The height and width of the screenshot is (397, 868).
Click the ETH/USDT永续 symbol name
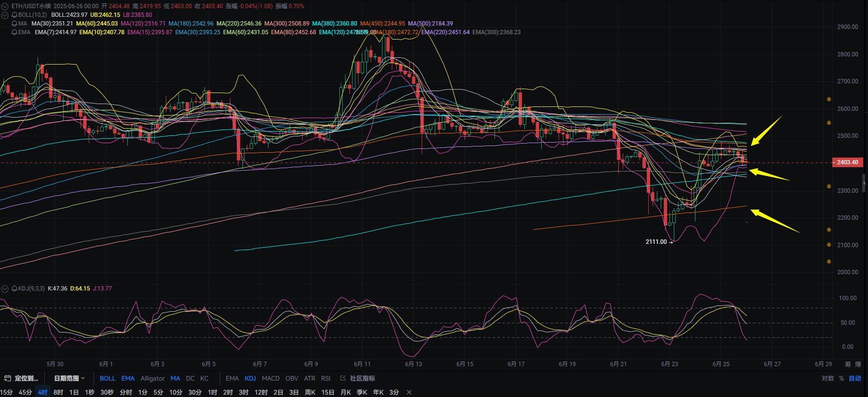tap(31, 6)
